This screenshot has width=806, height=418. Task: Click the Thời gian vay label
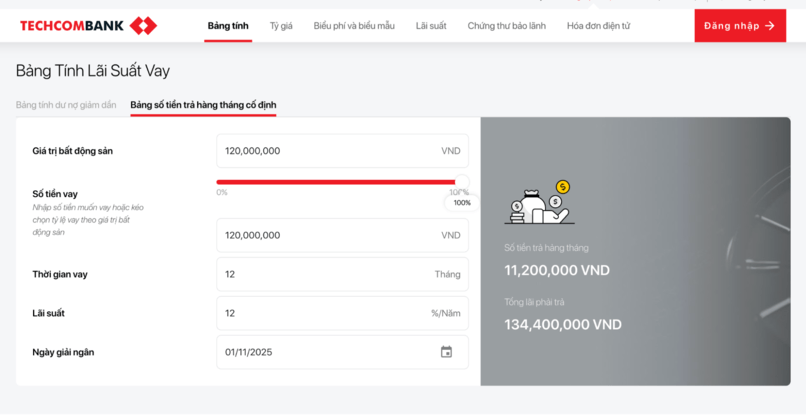(60, 274)
